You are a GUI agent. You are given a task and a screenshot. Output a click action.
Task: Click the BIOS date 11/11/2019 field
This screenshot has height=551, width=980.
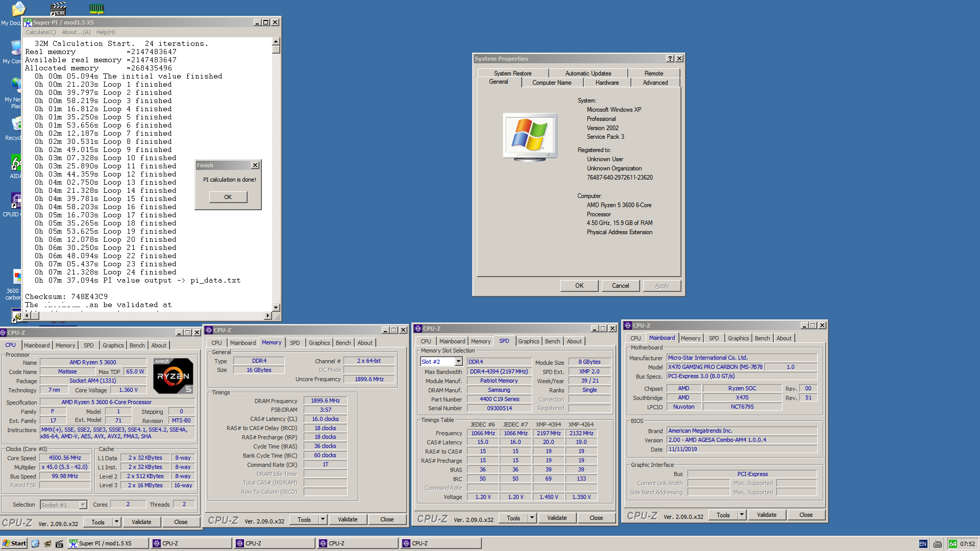[x=742, y=449]
